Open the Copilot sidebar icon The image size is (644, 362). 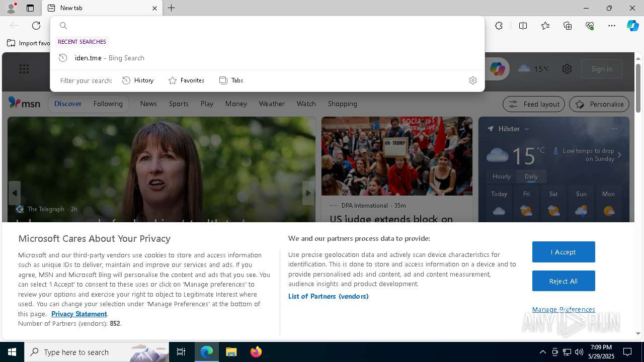[x=632, y=26]
